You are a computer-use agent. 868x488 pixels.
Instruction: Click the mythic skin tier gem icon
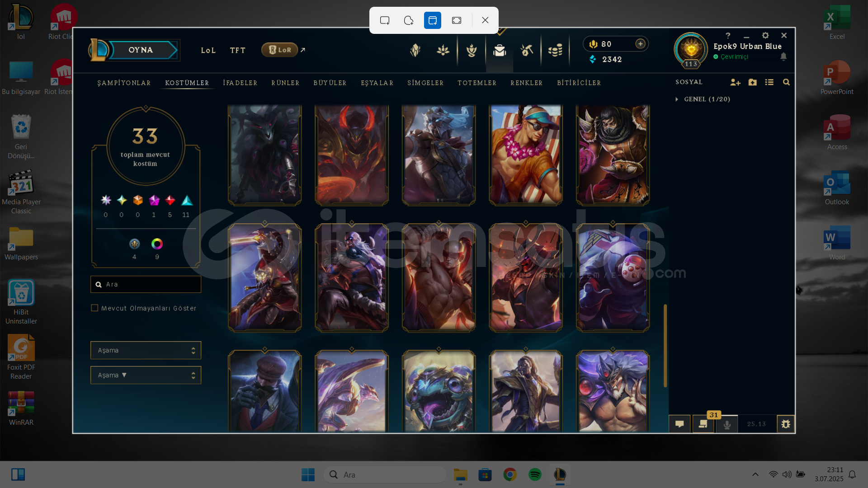122,200
